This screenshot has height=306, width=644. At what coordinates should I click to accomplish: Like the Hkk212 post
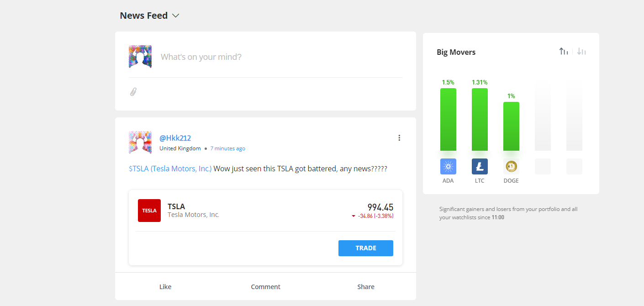[x=165, y=287]
